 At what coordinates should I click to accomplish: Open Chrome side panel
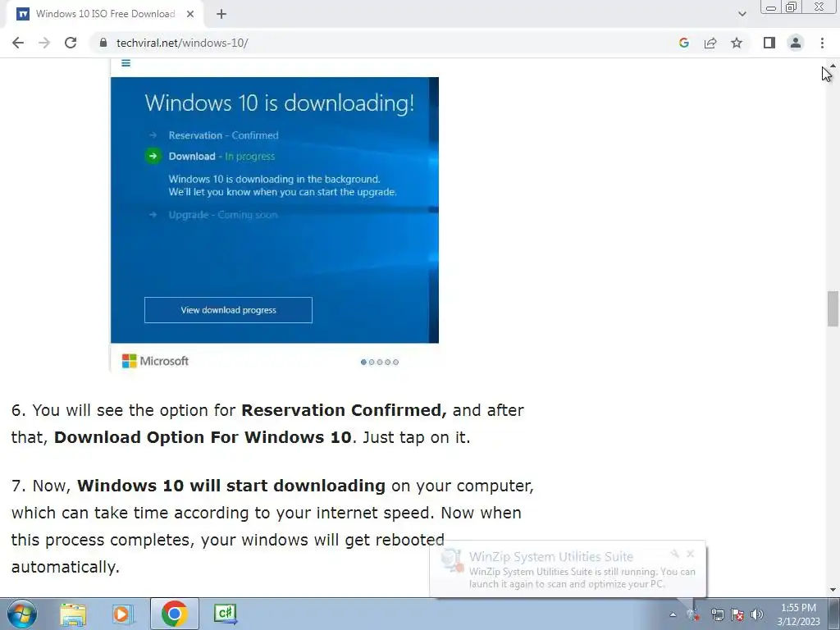coord(769,43)
